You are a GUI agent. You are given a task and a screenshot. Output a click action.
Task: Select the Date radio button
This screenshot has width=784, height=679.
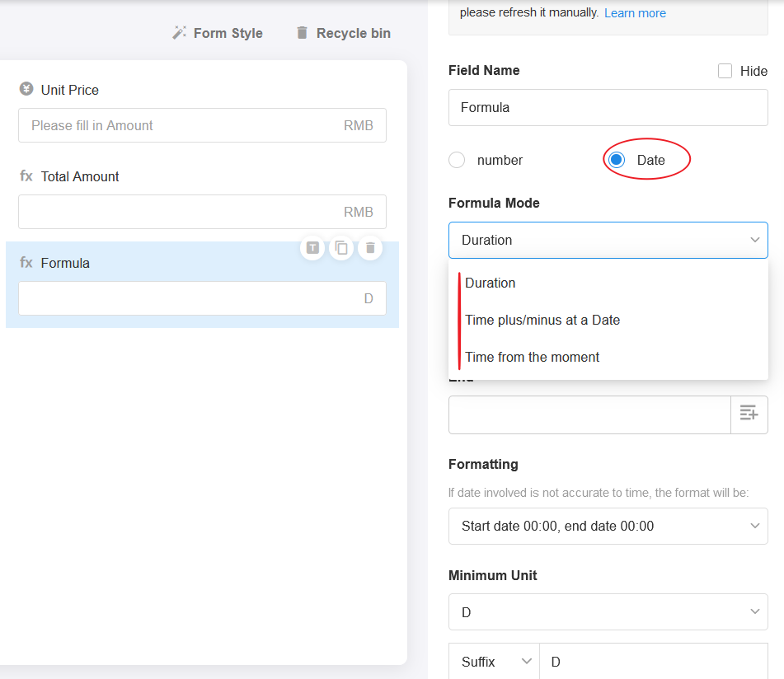coord(617,160)
